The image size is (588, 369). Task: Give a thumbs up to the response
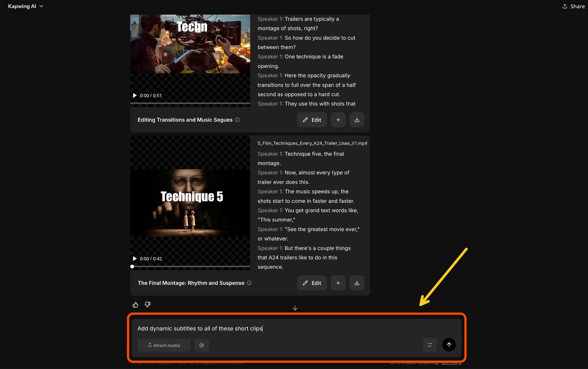pyautogui.click(x=135, y=304)
